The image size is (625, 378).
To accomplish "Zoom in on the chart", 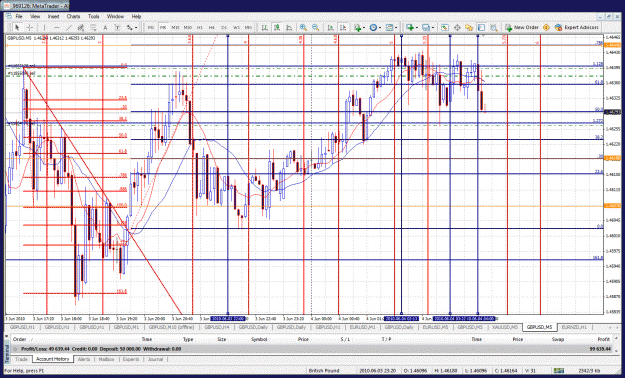I will coord(303,28).
